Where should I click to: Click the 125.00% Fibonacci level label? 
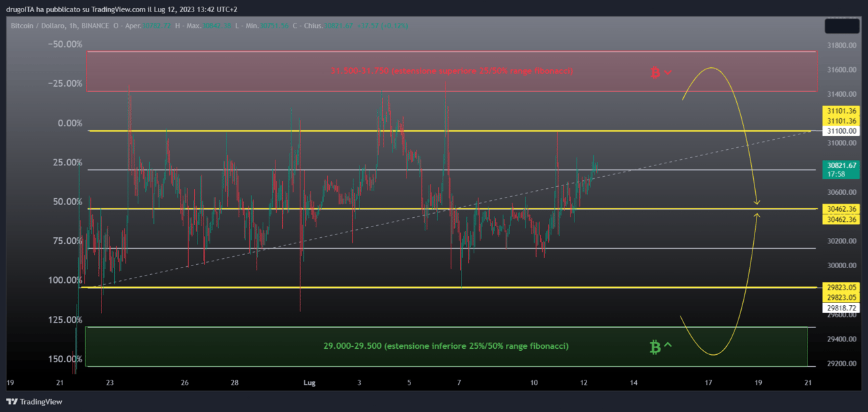point(65,320)
